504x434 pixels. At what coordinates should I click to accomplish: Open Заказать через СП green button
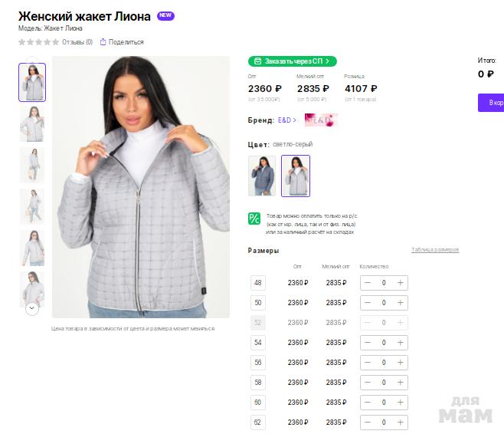coord(292,61)
